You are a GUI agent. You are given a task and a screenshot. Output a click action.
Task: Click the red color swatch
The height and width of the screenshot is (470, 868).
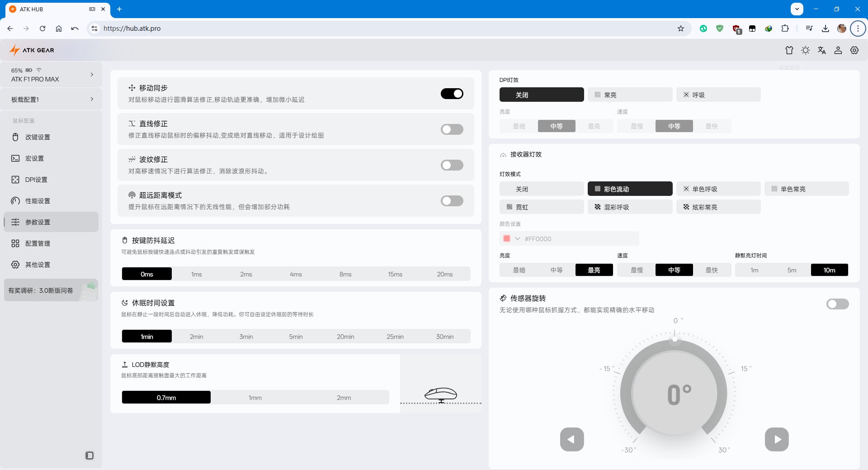coord(507,239)
